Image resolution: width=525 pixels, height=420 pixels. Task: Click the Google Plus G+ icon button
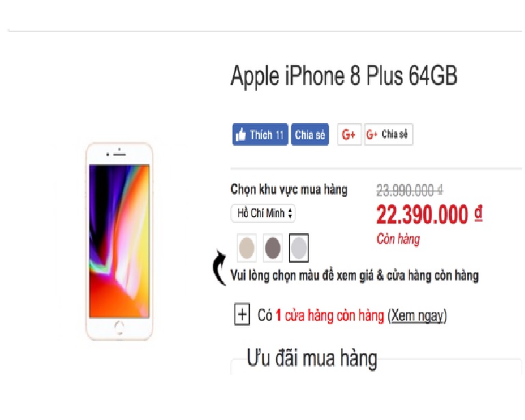pos(349,135)
